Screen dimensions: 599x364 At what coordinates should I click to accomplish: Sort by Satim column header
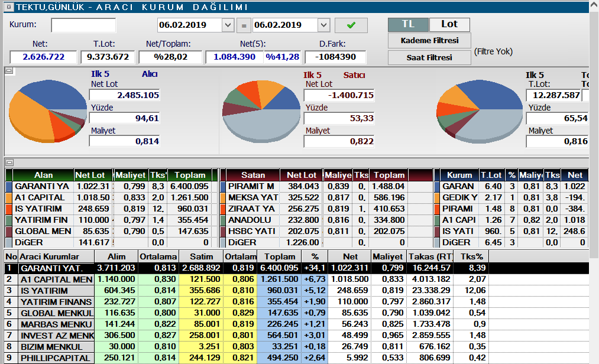pos(201,256)
